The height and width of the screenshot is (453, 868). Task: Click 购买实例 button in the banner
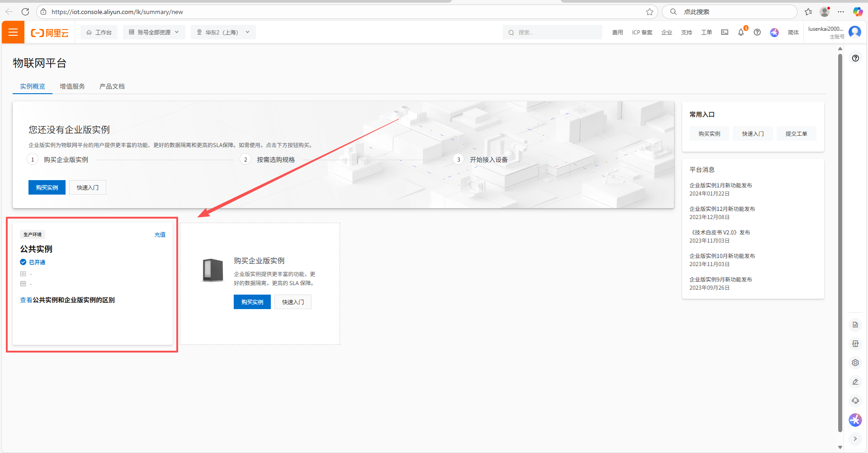(47, 187)
